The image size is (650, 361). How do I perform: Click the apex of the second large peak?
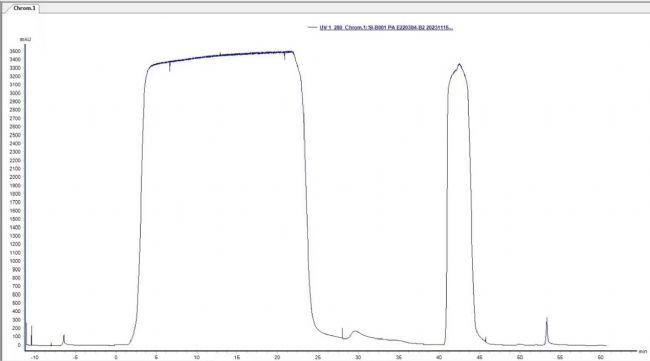coord(459,64)
